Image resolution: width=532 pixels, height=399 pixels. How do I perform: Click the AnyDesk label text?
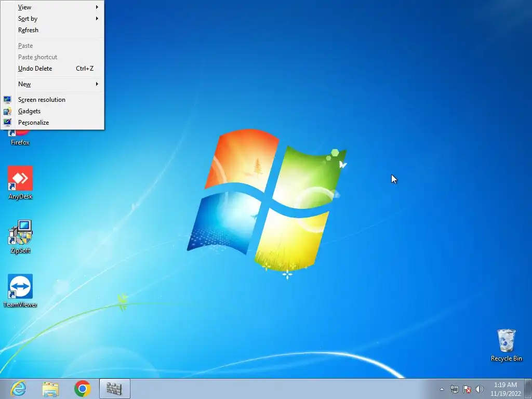click(20, 196)
